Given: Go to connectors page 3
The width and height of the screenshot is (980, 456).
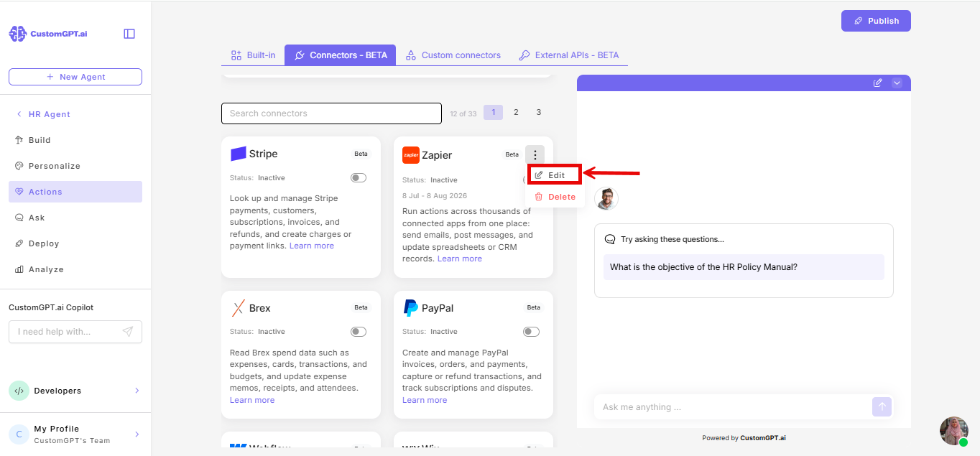Looking at the screenshot, I should pos(539,113).
